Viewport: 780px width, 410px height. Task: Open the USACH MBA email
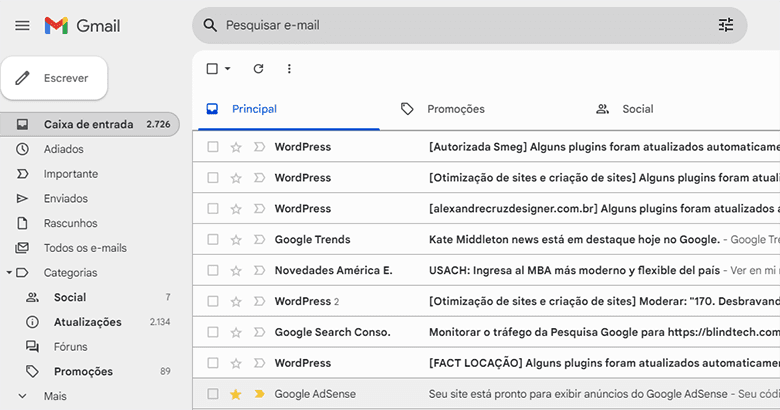[486, 271]
